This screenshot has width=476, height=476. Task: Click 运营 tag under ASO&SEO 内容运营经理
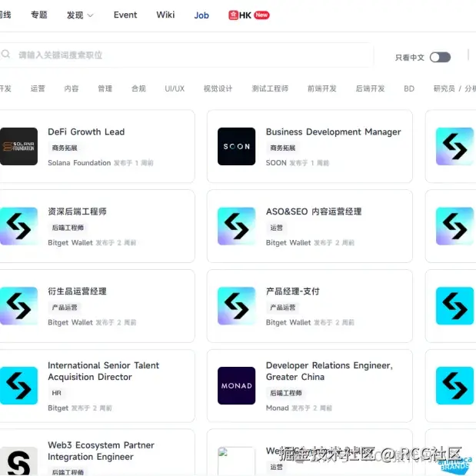tap(276, 228)
